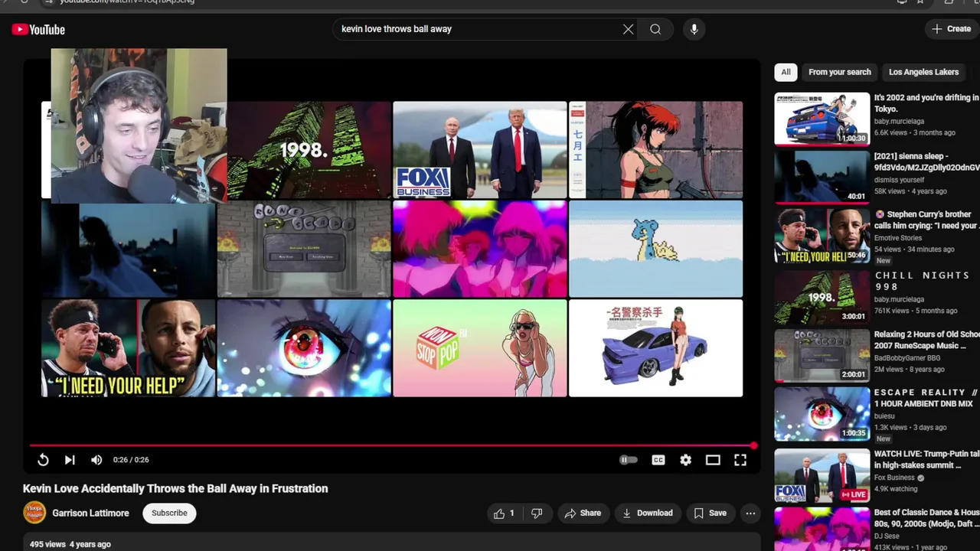Enter full screen mode
980x551 pixels.
click(740, 460)
